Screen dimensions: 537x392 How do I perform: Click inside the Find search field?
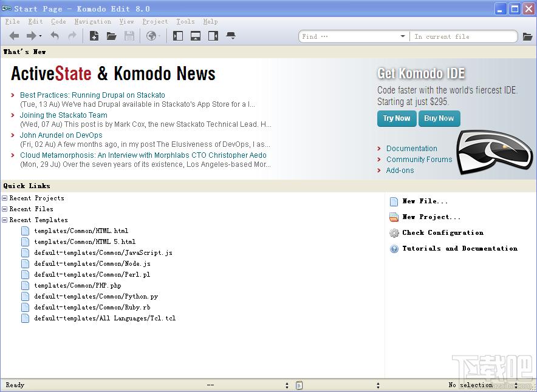tap(350, 36)
